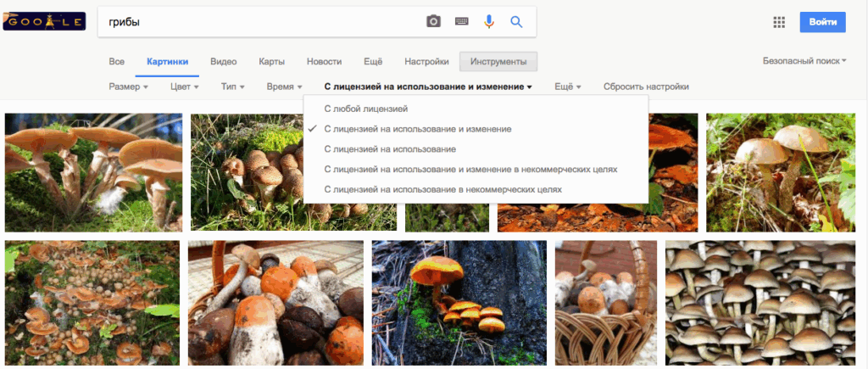Click the camera search-by-image icon
868x369 pixels.
pos(433,22)
